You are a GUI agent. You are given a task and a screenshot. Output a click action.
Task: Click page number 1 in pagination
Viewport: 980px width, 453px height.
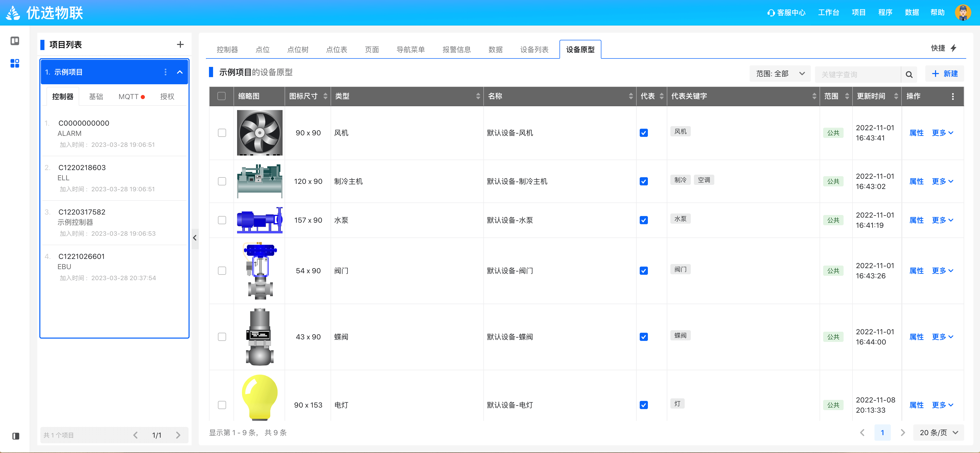tap(882, 433)
